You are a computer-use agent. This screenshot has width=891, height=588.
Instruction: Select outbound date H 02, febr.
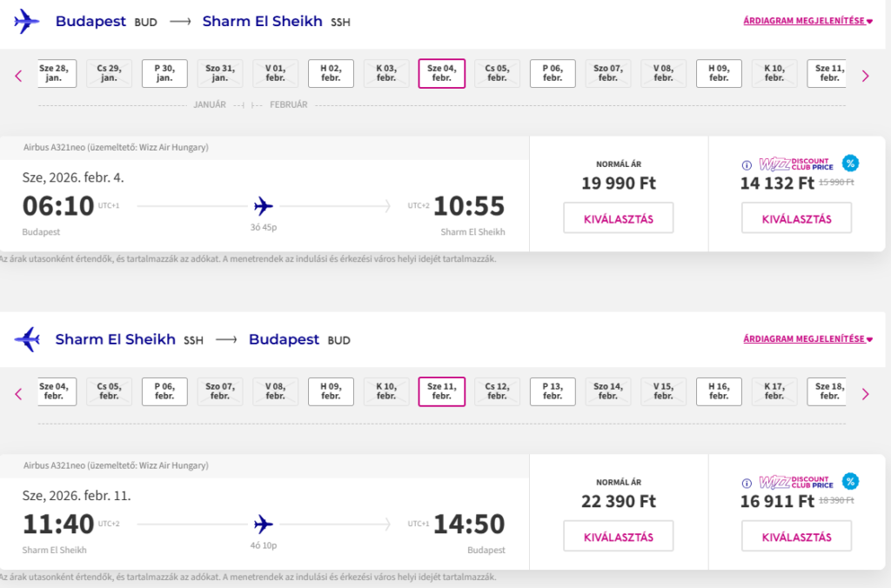coord(331,73)
